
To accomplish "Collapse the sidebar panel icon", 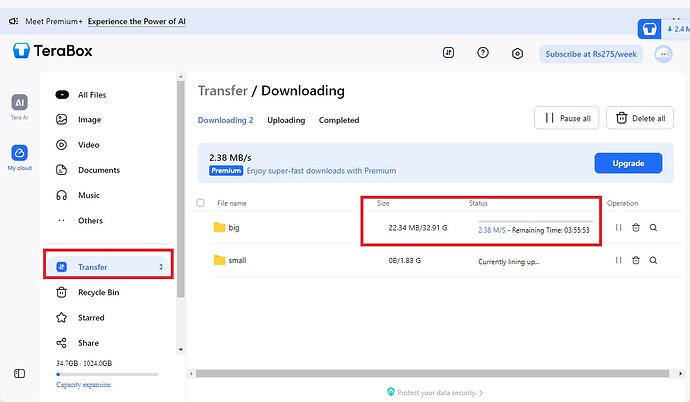I will (19, 373).
